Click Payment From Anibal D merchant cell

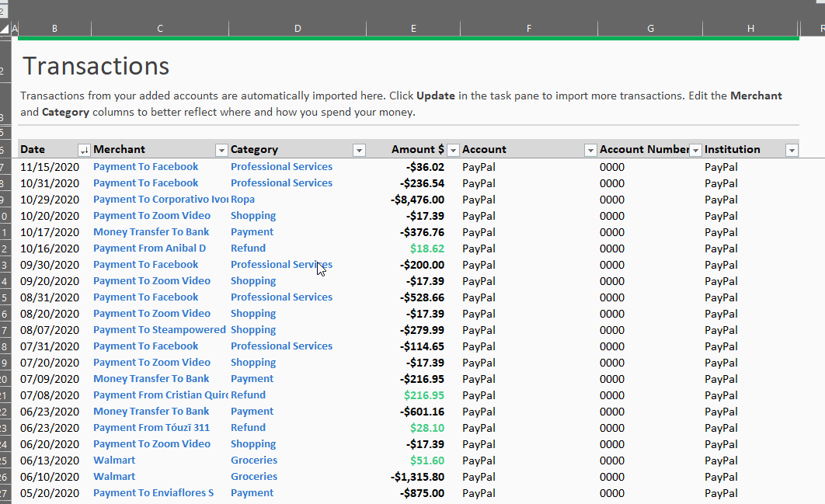pyautogui.click(x=149, y=249)
